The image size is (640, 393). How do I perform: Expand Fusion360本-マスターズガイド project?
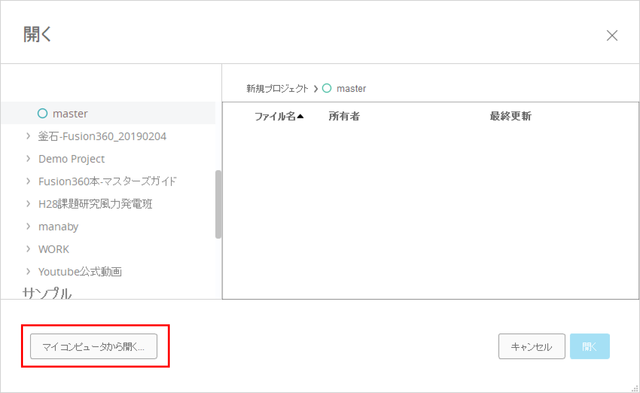click(x=28, y=181)
